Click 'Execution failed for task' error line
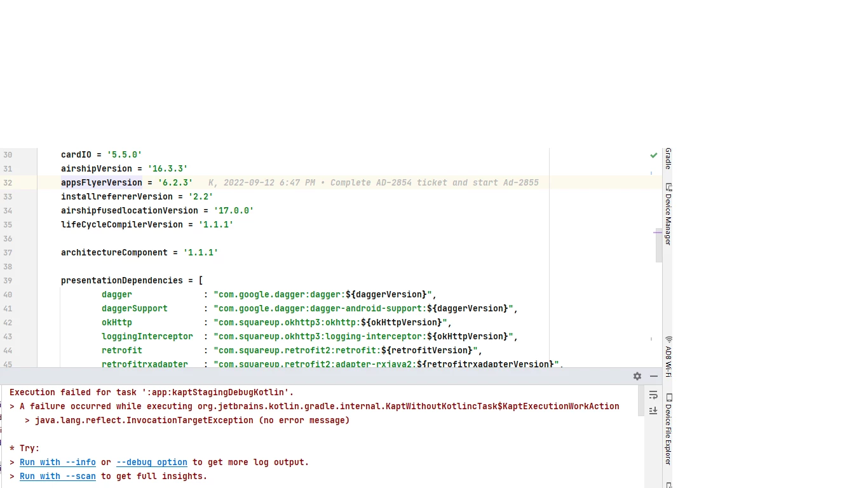This screenshot has height=488, width=868. (x=152, y=392)
